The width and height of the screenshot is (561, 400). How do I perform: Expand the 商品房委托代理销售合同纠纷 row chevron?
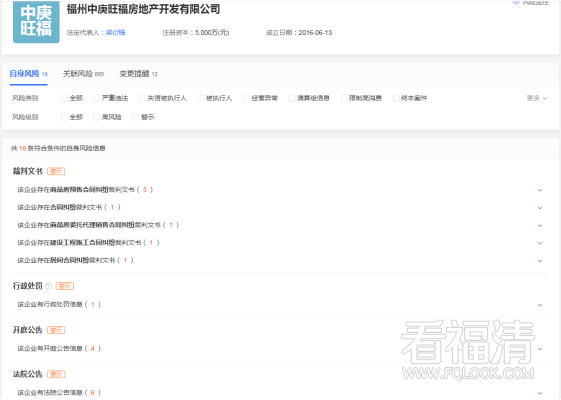[x=540, y=226]
